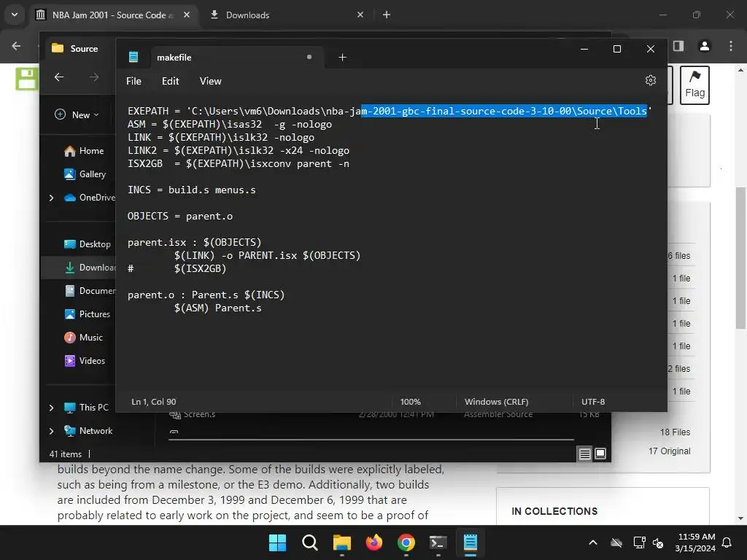Select Network in sidebar

click(x=88, y=431)
